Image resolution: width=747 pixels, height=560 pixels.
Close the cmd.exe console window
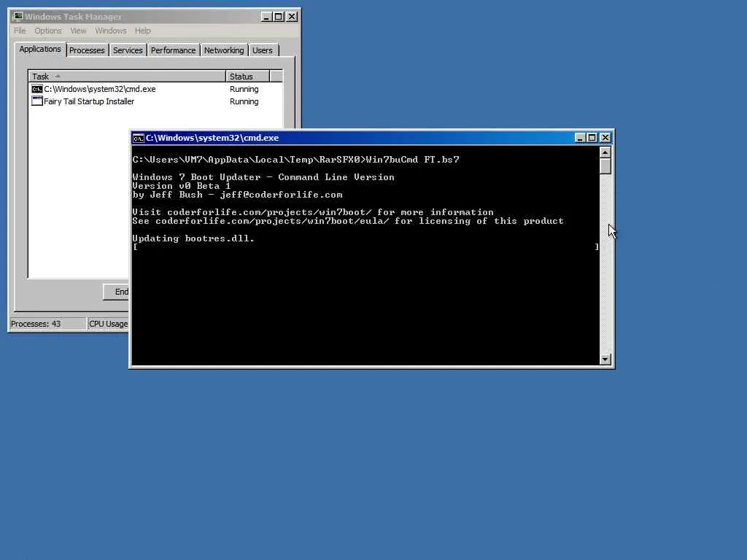point(605,138)
